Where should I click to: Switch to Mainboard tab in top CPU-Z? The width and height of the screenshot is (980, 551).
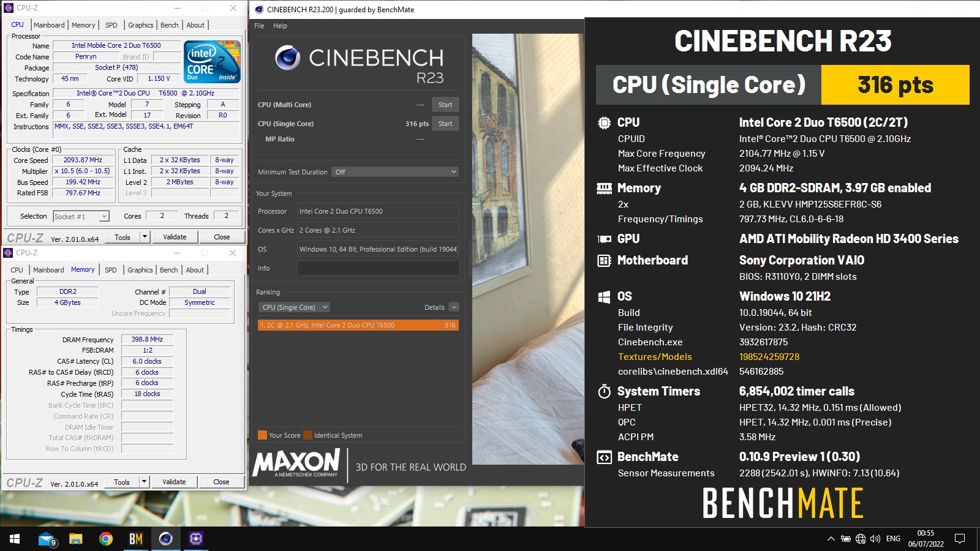pyautogui.click(x=49, y=25)
